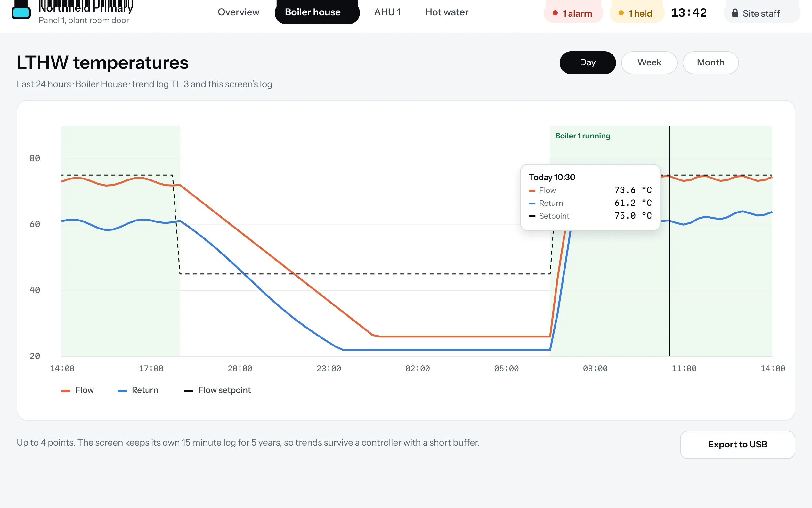Viewport: 812px width, 508px height.
Task: Toggle the Return series in the legend
Action: point(138,390)
